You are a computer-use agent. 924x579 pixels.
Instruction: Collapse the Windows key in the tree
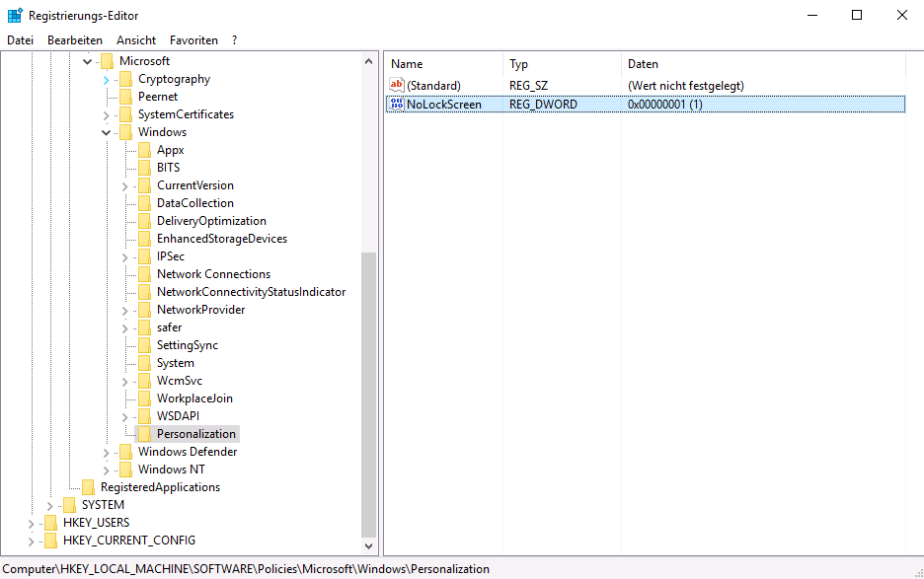[x=106, y=131]
